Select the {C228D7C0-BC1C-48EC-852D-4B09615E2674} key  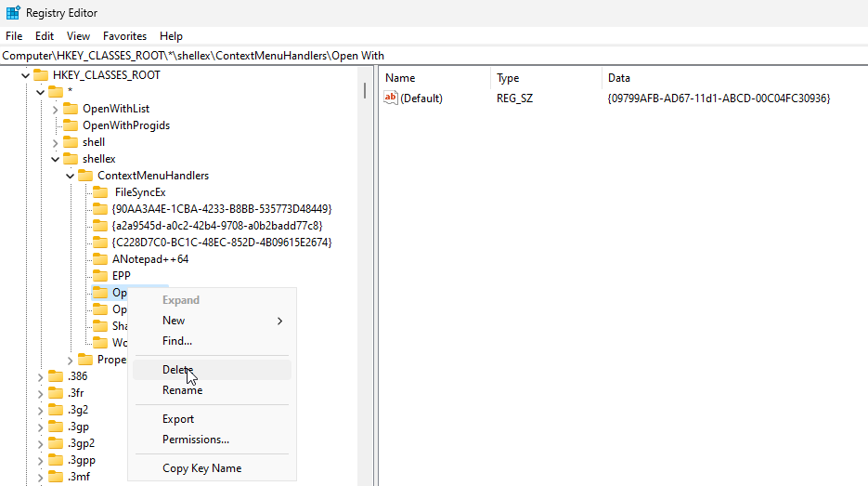221,243
